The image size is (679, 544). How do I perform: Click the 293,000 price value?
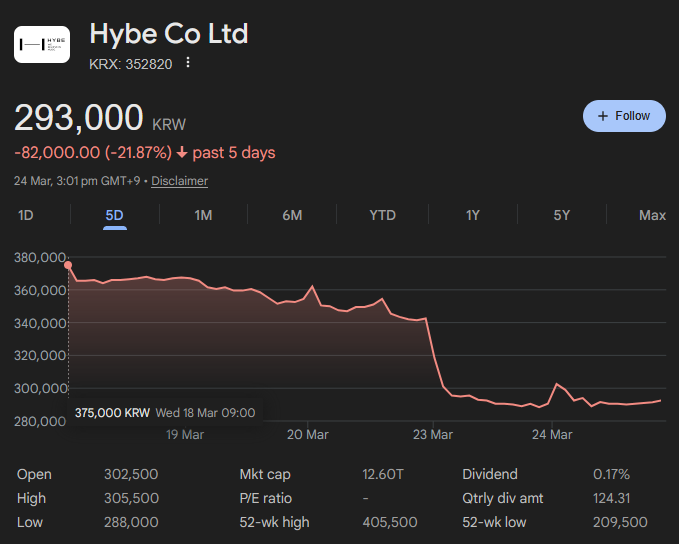(x=78, y=117)
